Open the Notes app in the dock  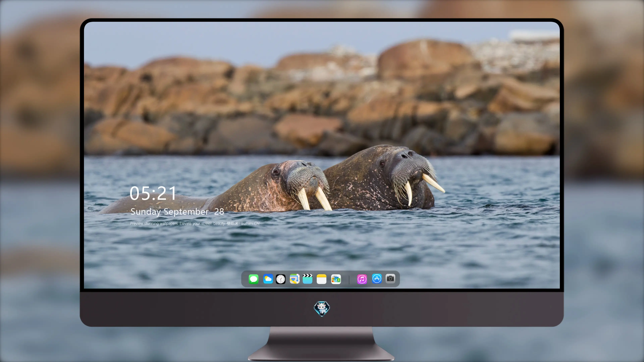tap(321, 279)
